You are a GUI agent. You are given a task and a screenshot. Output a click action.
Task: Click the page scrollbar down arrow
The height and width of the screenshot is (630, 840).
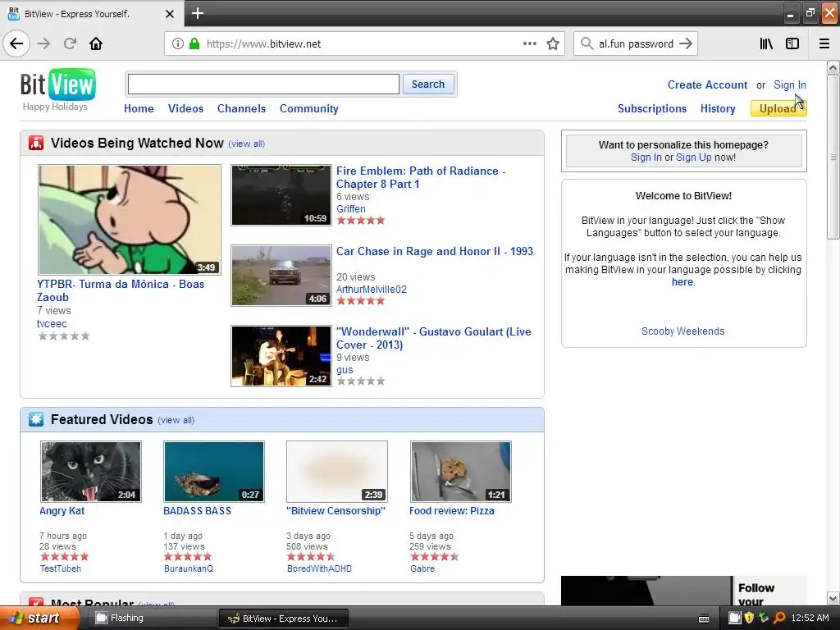pos(833,598)
